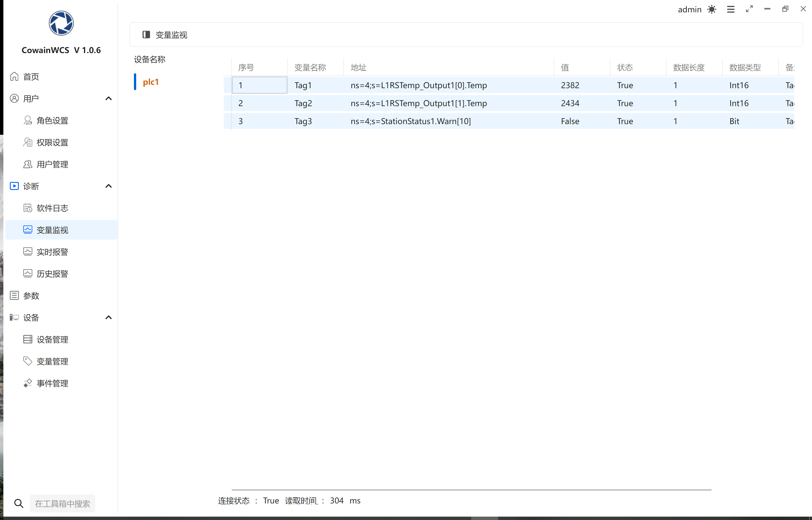The width and height of the screenshot is (812, 520).
Task: Open the 软件日志 log page
Action: pyautogui.click(x=52, y=208)
